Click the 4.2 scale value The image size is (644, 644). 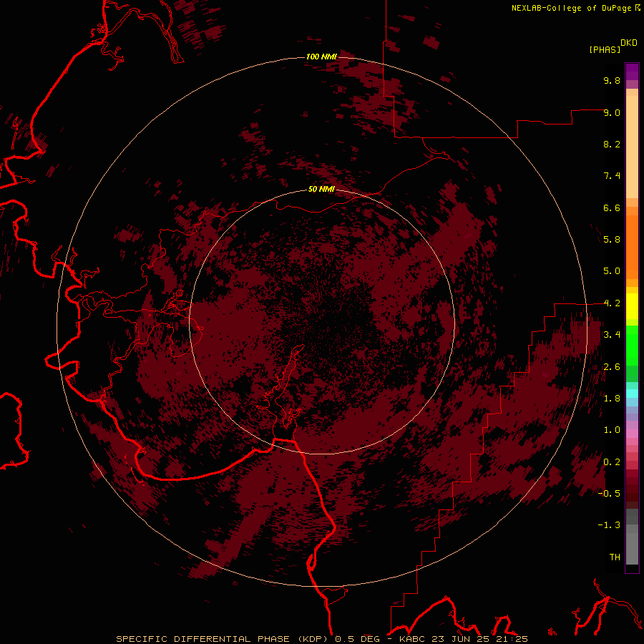click(612, 303)
